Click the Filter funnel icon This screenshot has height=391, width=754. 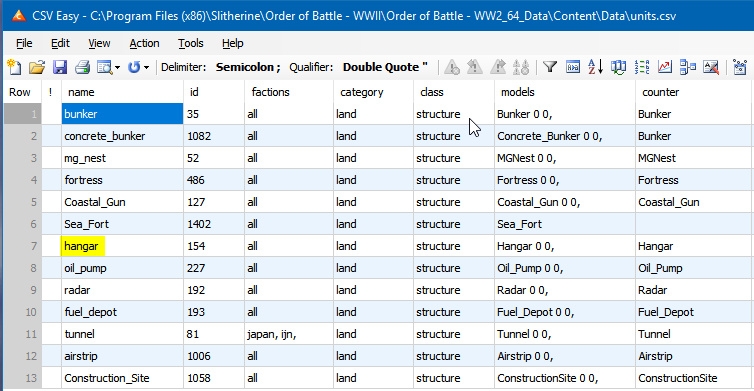pyautogui.click(x=550, y=67)
